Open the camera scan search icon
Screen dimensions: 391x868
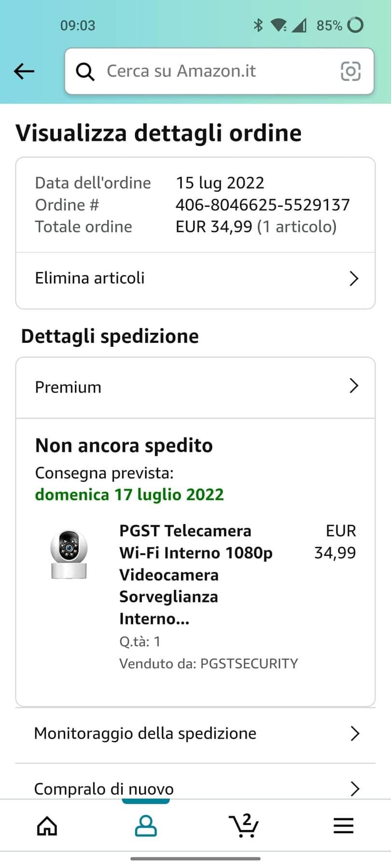[x=350, y=71]
